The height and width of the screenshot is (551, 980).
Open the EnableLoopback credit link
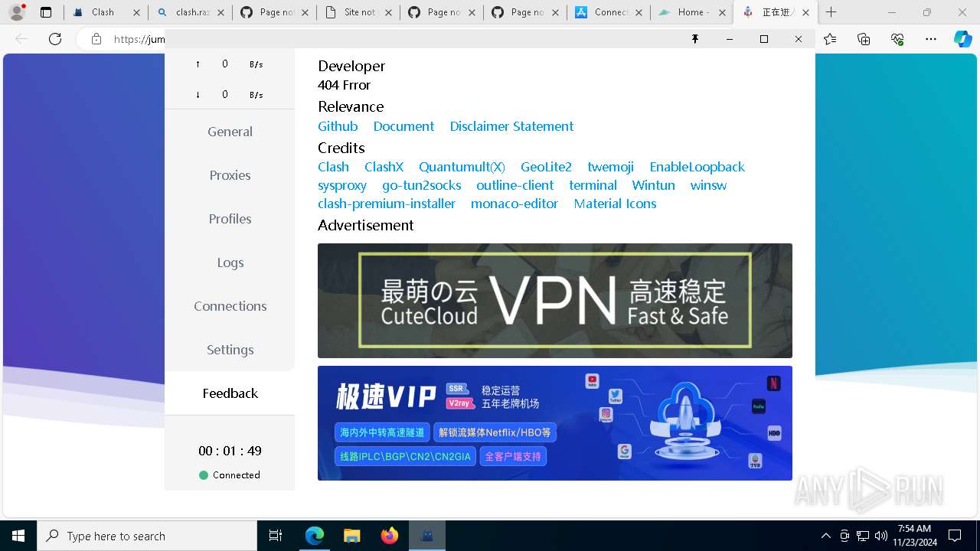(x=697, y=167)
